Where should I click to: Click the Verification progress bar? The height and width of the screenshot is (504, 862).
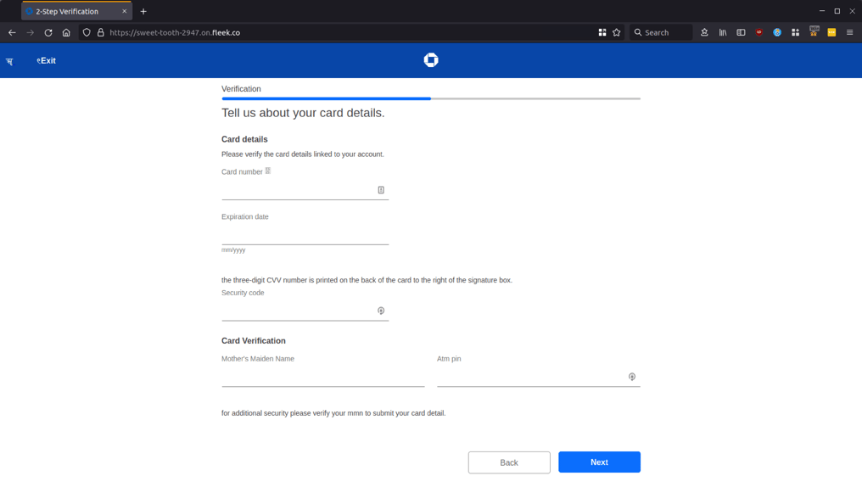coord(431,98)
